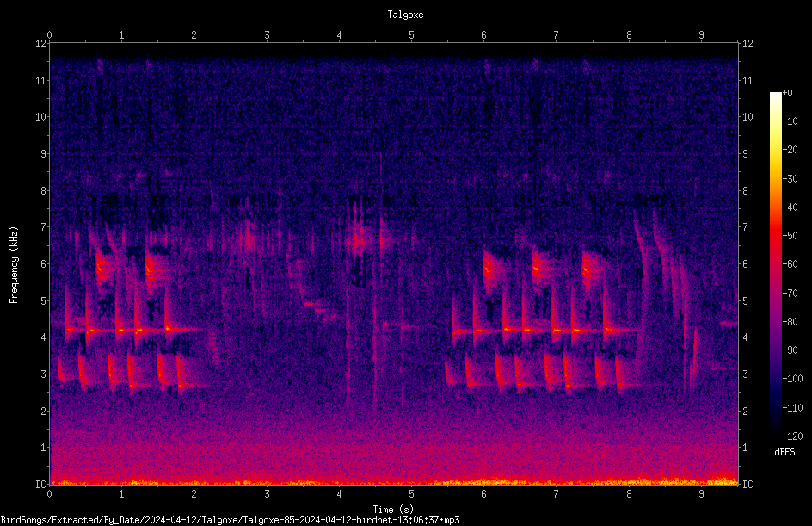
Task: Click the 9 second mark on top axis
Action: [x=702, y=34]
